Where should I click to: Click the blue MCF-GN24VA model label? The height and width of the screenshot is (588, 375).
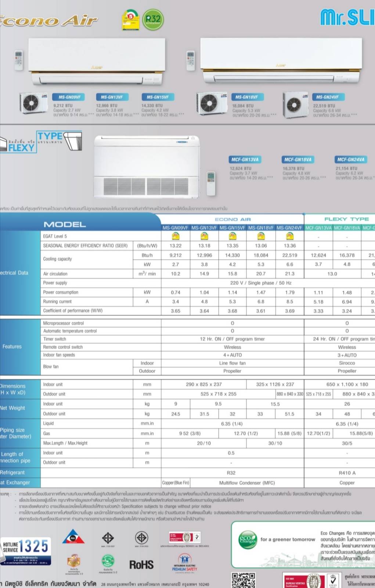351,160
